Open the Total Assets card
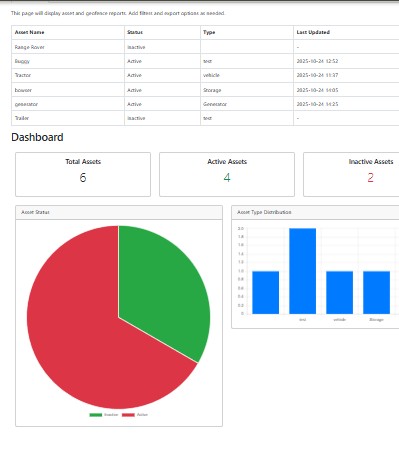 (x=83, y=175)
